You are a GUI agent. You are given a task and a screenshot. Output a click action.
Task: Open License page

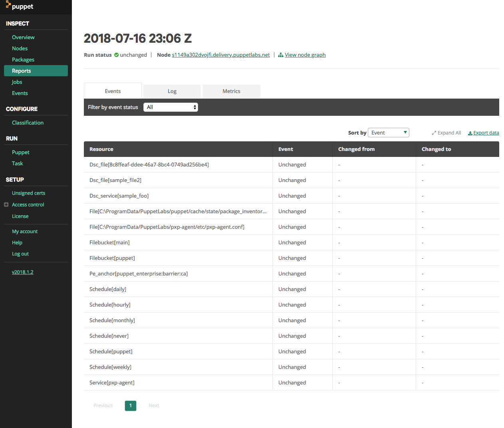[20, 216]
